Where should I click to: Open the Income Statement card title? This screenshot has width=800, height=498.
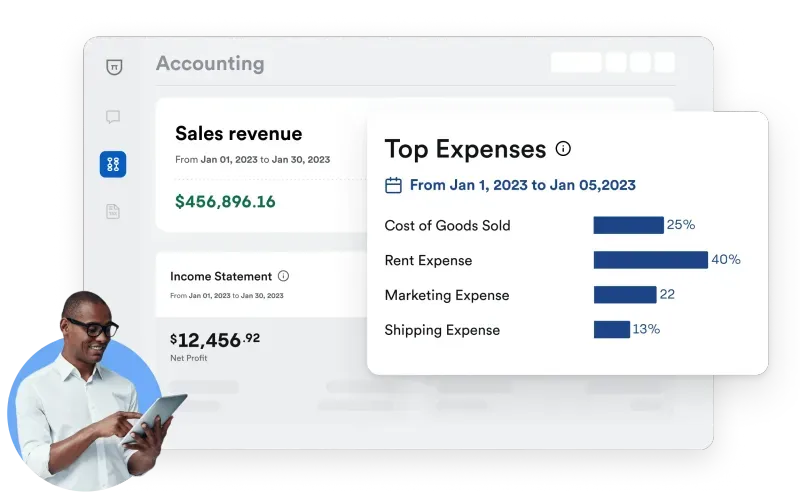pos(220,276)
